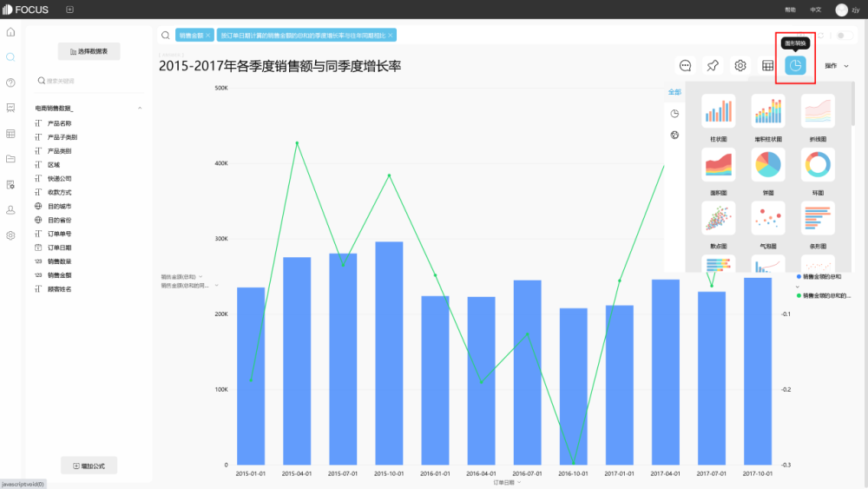Select the stacked column chart type
Screen dimensions: 868x489
(x=768, y=111)
